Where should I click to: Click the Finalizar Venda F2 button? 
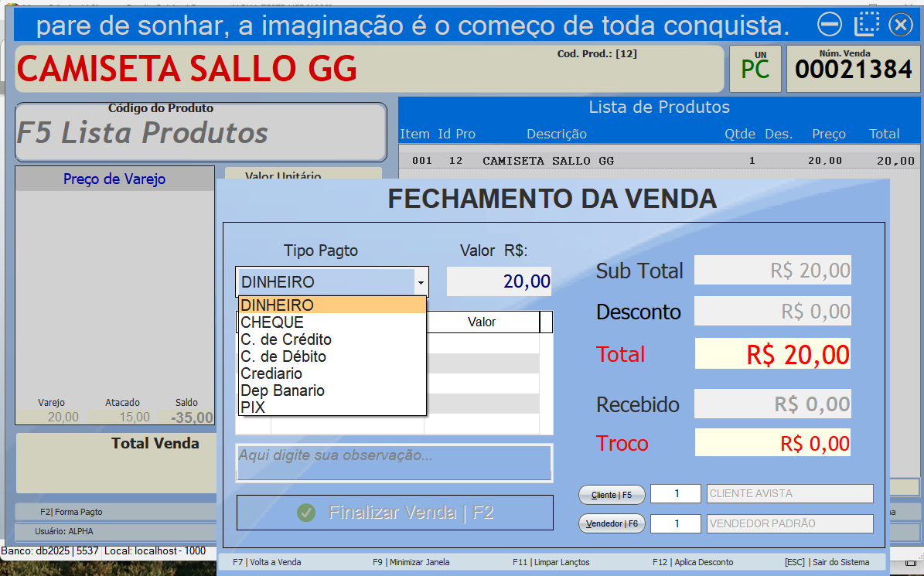394,511
